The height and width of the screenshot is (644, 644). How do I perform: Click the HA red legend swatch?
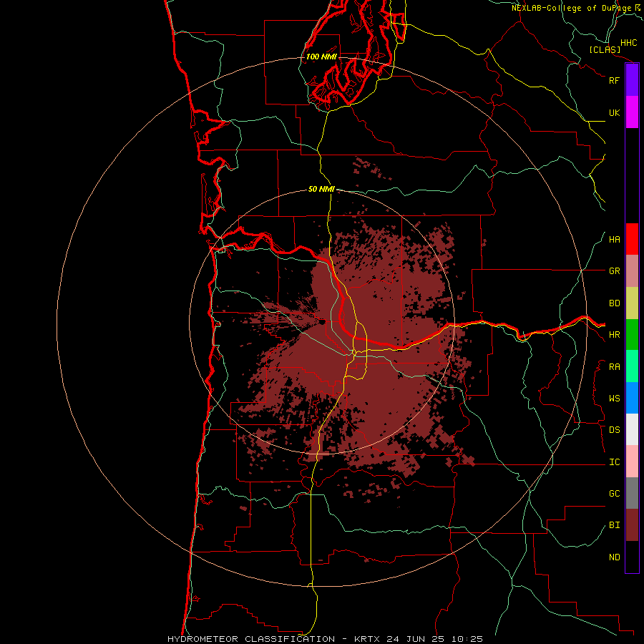632,239
